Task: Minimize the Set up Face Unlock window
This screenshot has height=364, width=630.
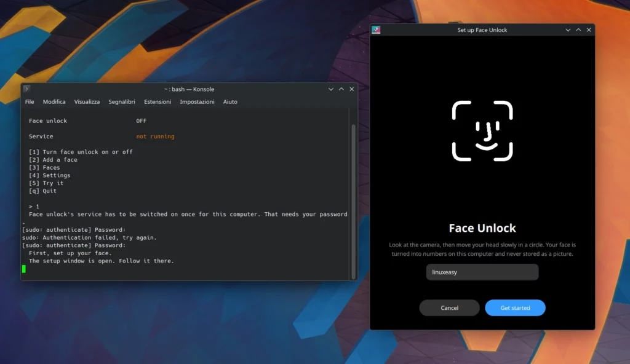Action: 568,30
